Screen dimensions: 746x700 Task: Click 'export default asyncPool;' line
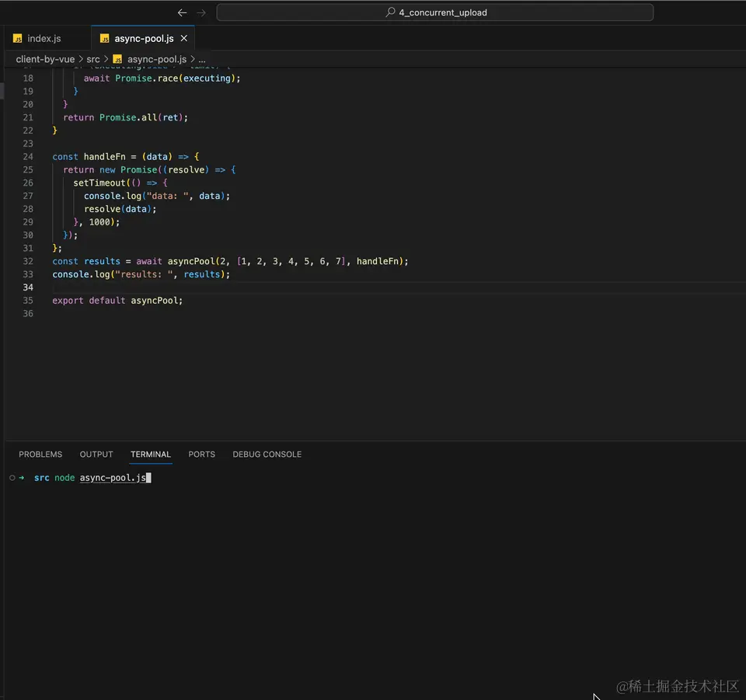[x=117, y=301]
